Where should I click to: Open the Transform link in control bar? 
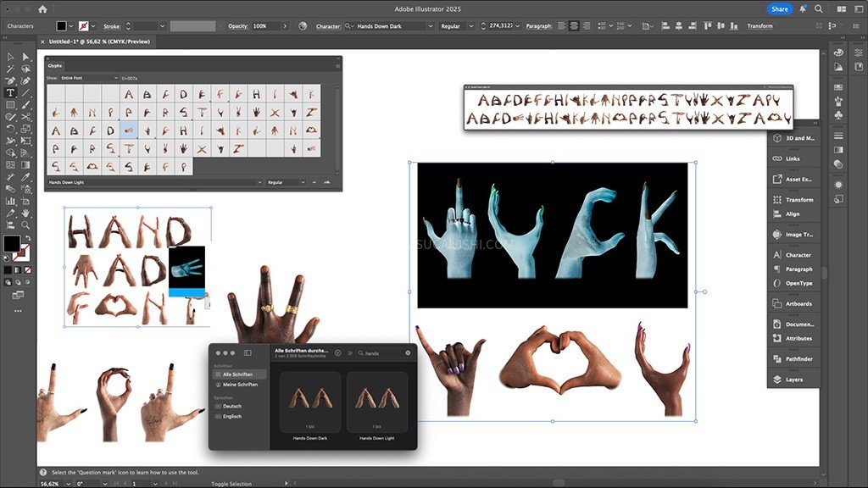pos(759,26)
